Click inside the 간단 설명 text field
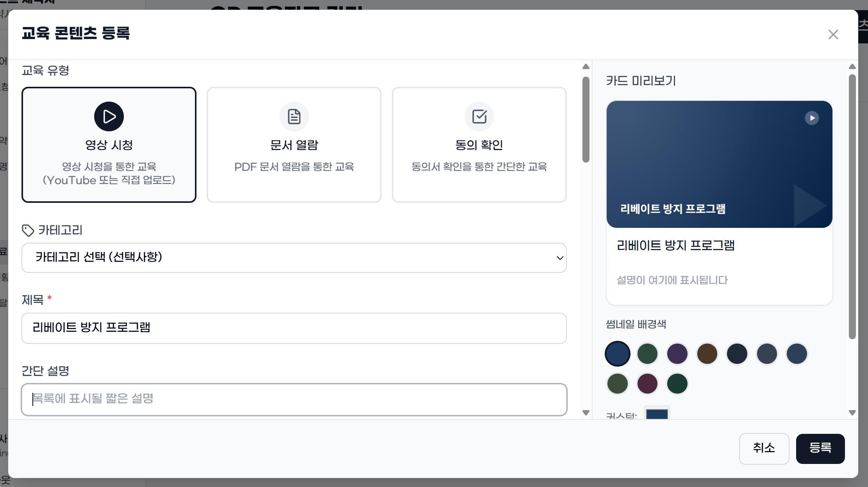This screenshot has width=868, height=487. pyautogui.click(x=294, y=399)
